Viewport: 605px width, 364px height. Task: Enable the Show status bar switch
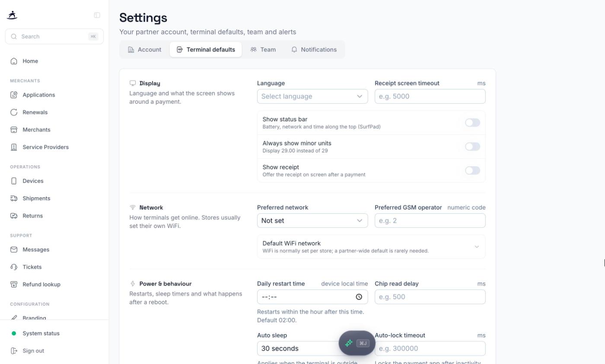[472, 123]
